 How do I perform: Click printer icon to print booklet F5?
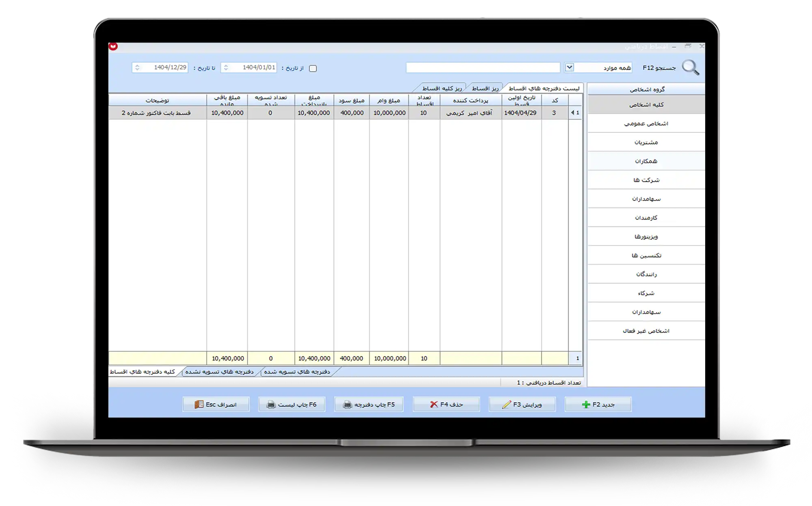coord(369,405)
